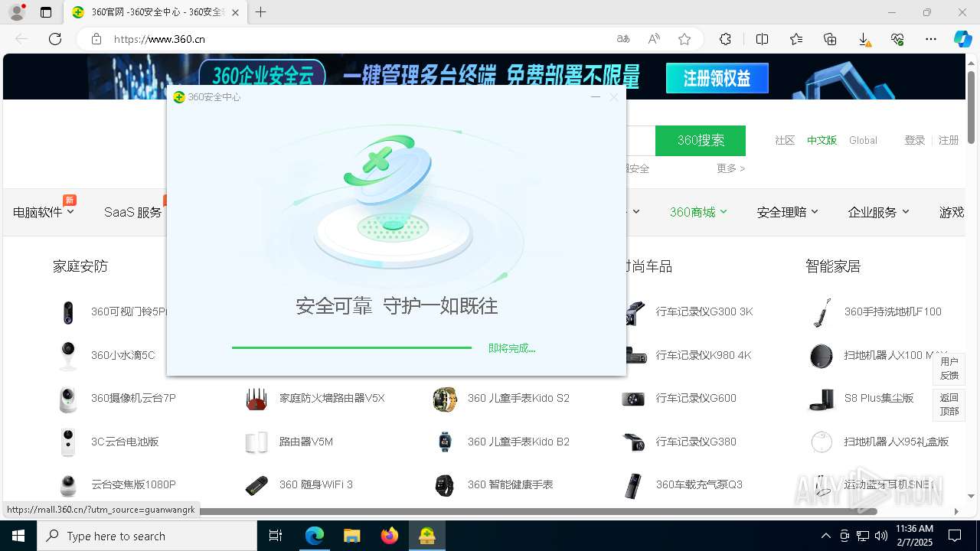
Task: Open Edge settings and more menu
Action: [x=931, y=39]
